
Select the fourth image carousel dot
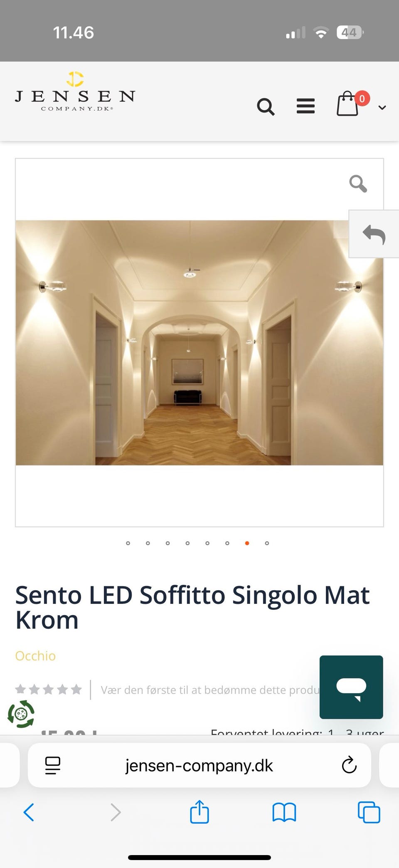tap(187, 543)
